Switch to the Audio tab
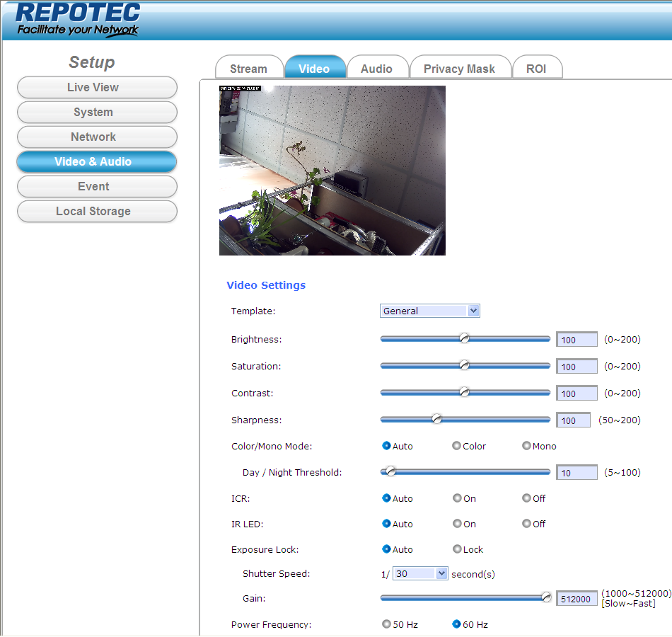 (x=376, y=69)
